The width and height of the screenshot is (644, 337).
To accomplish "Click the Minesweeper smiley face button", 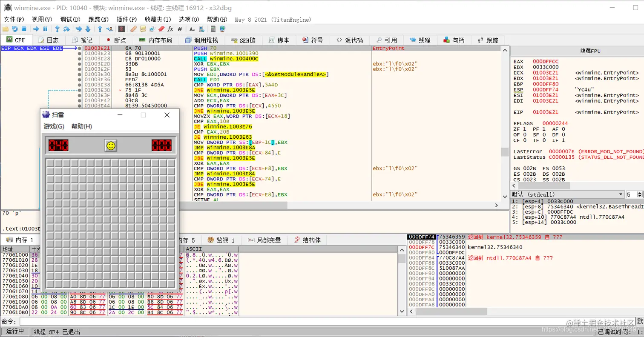I will tap(111, 146).
